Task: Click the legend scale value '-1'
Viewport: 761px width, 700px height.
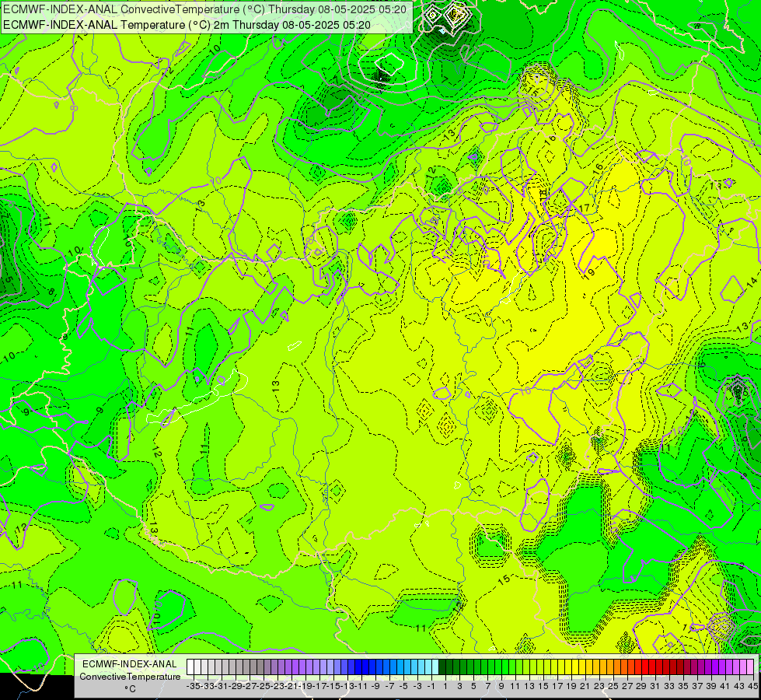Action: click(x=431, y=686)
